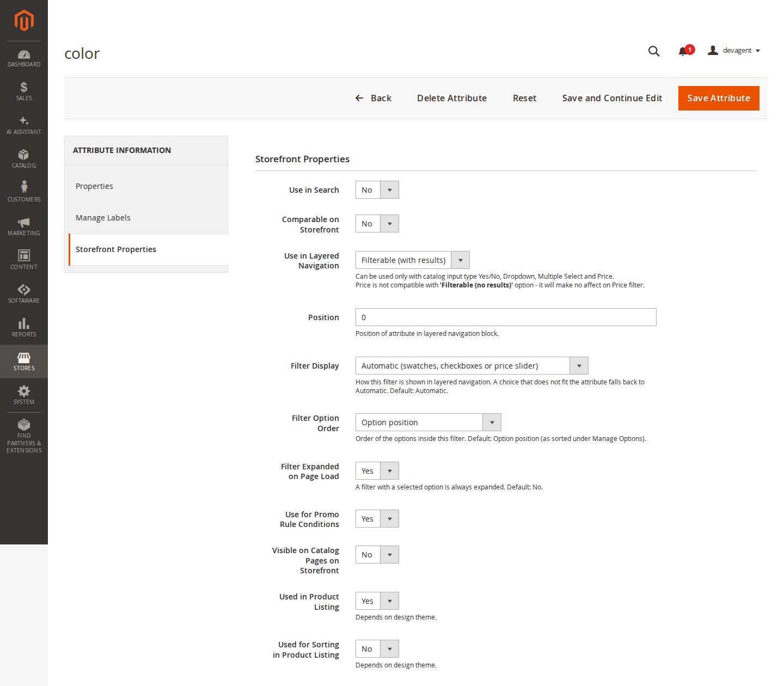
Task: Expand Visible on Catalog Pages dropdown
Action: [x=377, y=555]
